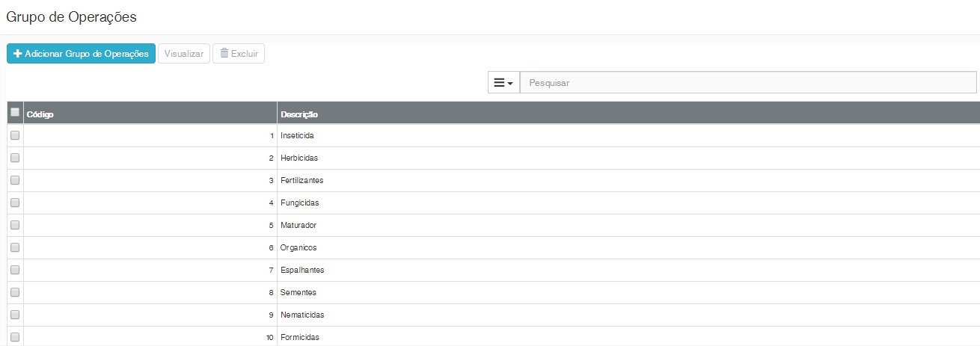Select the Fertilizantes row checkbox

(15, 181)
